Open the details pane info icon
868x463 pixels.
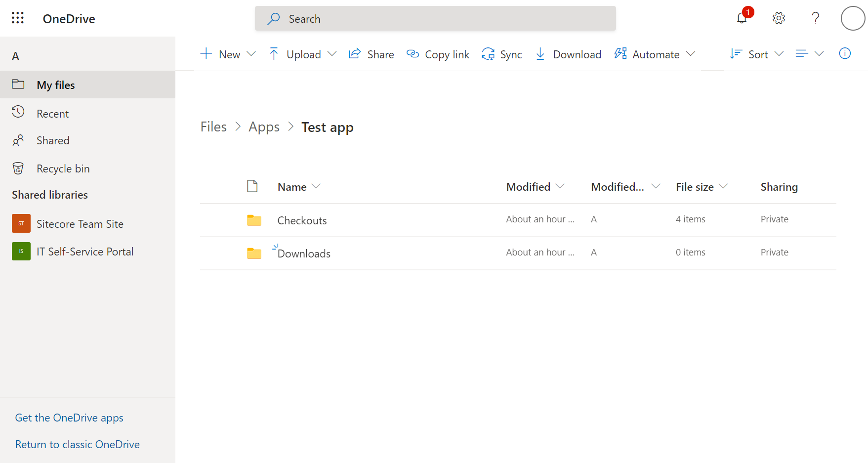pos(845,53)
